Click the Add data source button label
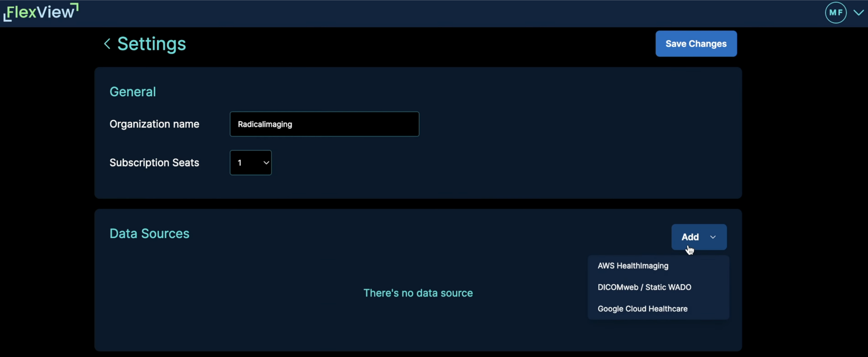The width and height of the screenshot is (868, 357). point(690,237)
